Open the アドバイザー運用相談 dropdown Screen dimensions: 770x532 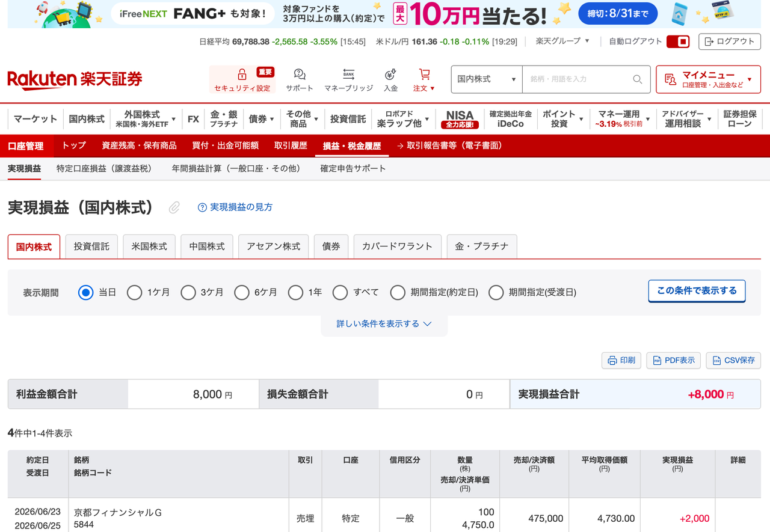point(686,119)
